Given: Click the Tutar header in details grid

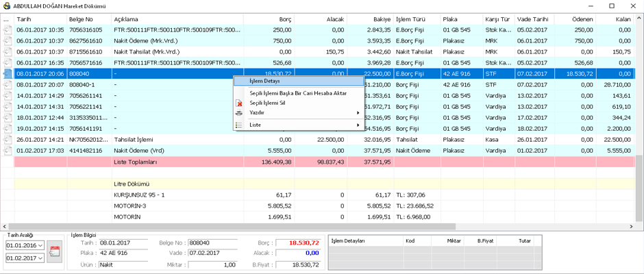Looking at the screenshot, I should coord(515,240).
